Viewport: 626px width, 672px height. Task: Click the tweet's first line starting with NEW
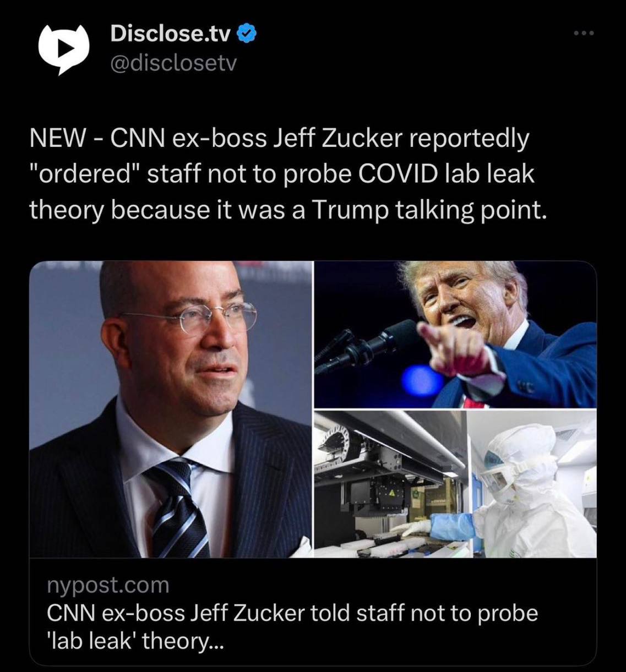tap(279, 139)
